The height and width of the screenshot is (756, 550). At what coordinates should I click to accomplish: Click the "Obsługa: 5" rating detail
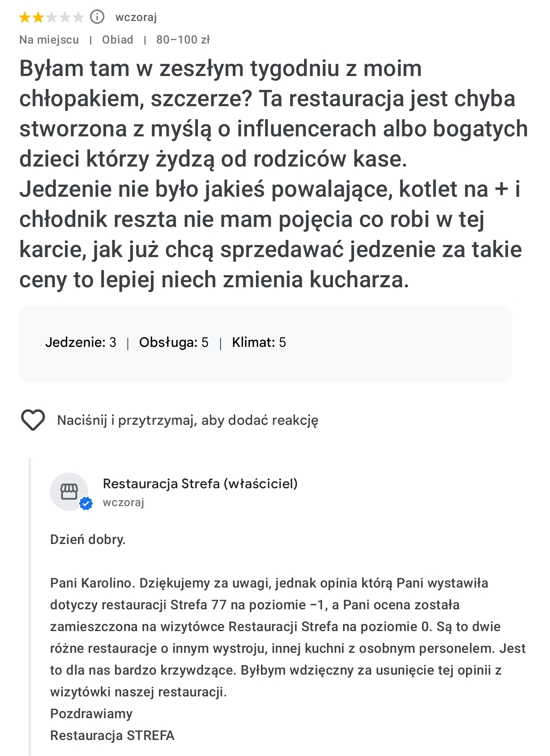coord(174,342)
